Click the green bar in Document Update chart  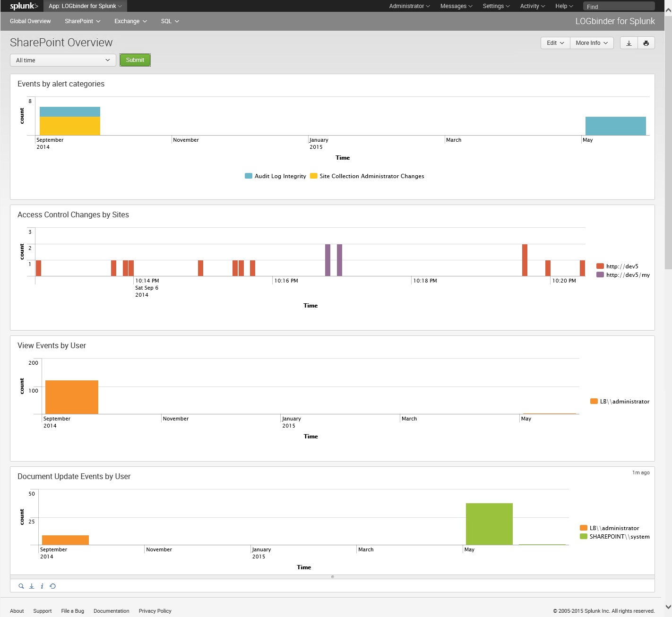(489, 524)
